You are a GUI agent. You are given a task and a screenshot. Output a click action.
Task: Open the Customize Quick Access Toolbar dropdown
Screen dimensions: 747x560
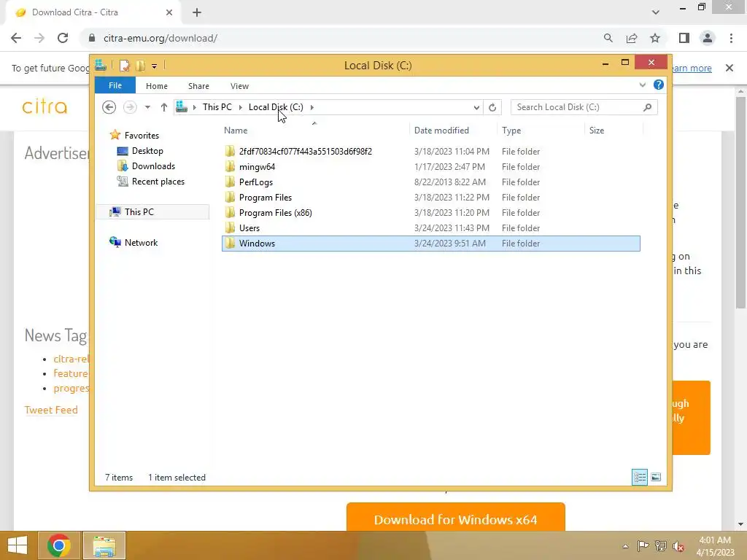155,66
